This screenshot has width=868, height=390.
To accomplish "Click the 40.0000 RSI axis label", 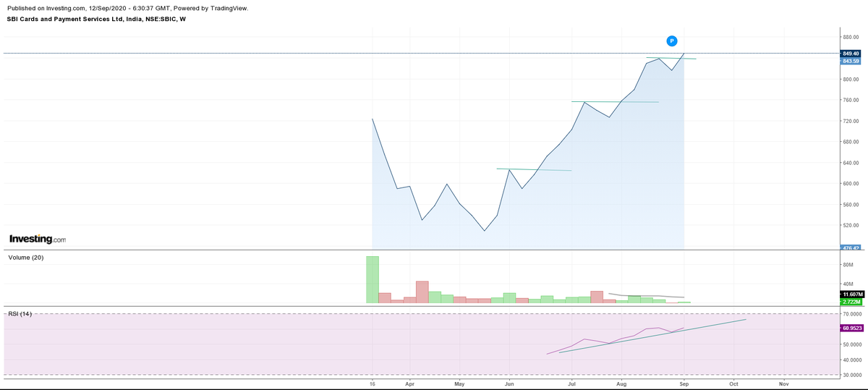I will coord(851,360).
